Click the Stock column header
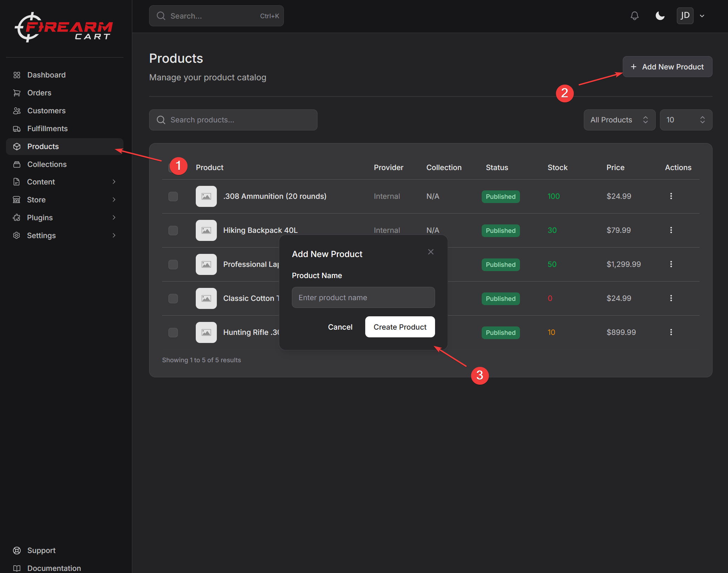 tap(557, 168)
